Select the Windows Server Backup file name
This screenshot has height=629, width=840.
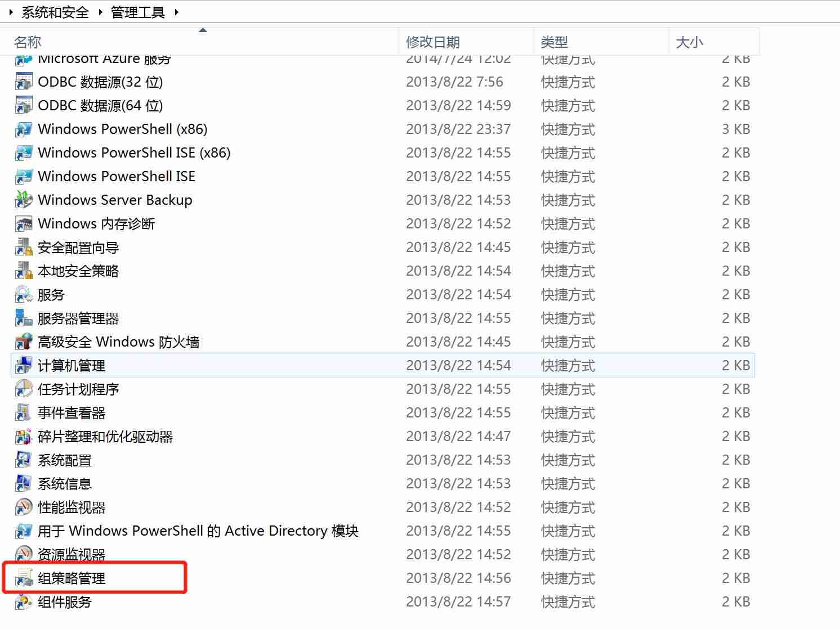[115, 200]
